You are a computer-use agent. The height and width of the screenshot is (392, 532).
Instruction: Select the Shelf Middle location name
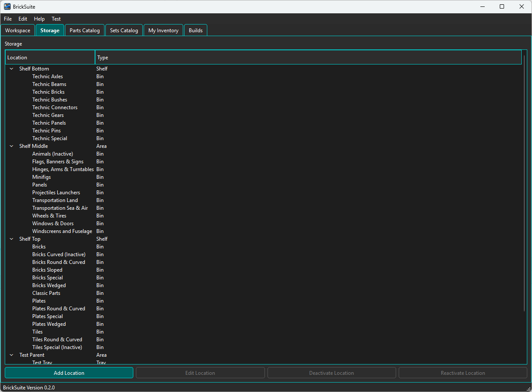click(34, 146)
